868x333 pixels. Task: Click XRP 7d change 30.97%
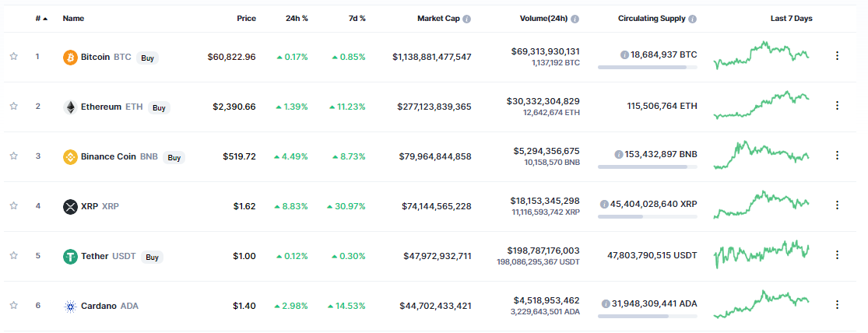pyautogui.click(x=346, y=205)
